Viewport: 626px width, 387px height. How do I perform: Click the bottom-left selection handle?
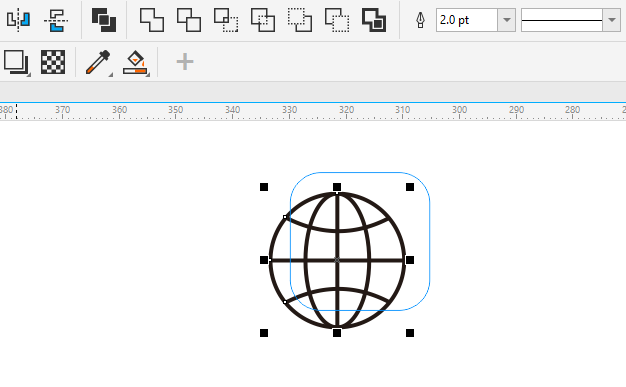pyautogui.click(x=264, y=333)
